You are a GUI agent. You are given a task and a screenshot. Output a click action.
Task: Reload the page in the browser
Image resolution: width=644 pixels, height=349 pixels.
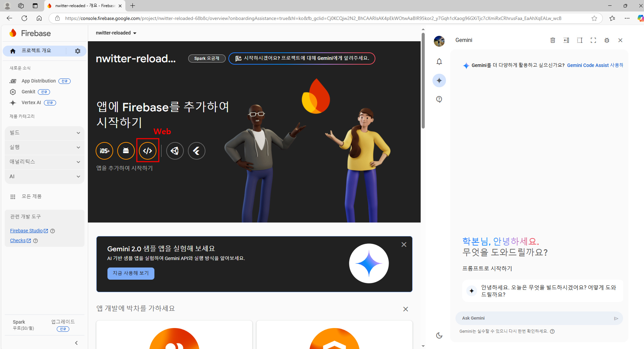(24, 18)
